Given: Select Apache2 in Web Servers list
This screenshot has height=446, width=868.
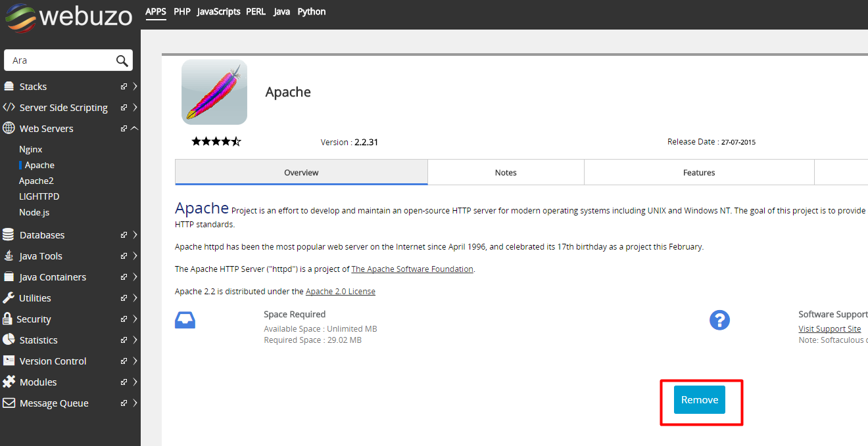Looking at the screenshot, I should click(36, 181).
